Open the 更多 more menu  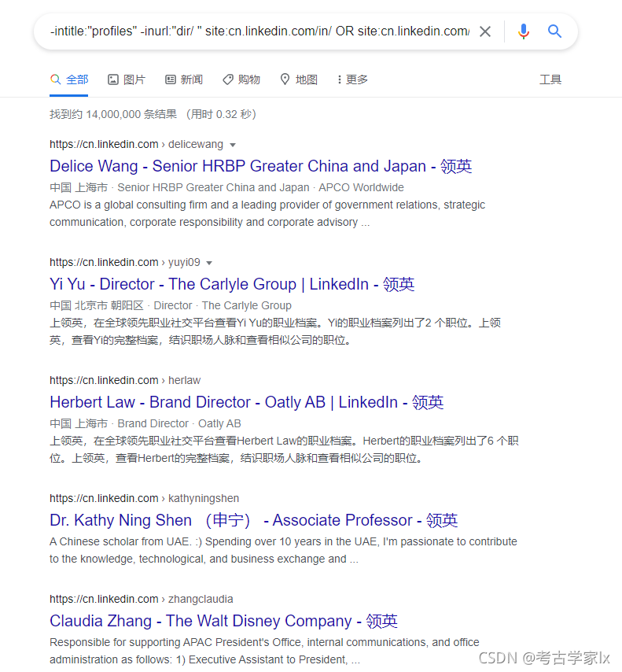point(352,79)
